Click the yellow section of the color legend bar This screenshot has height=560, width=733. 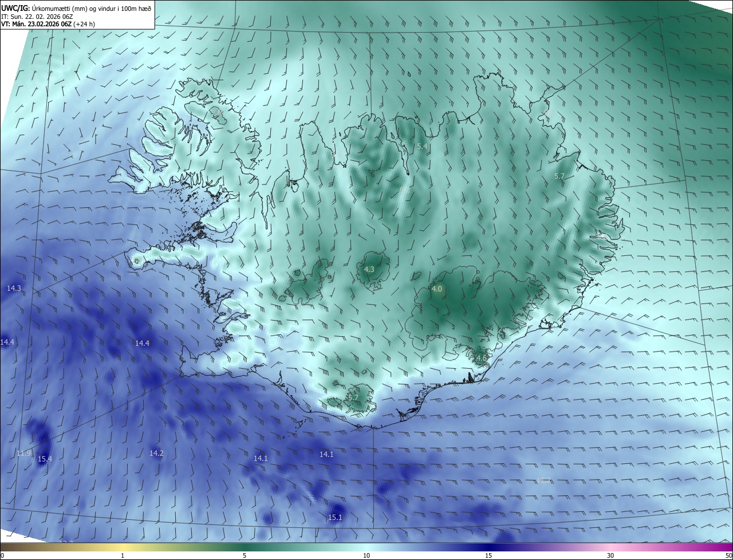(123, 547)
